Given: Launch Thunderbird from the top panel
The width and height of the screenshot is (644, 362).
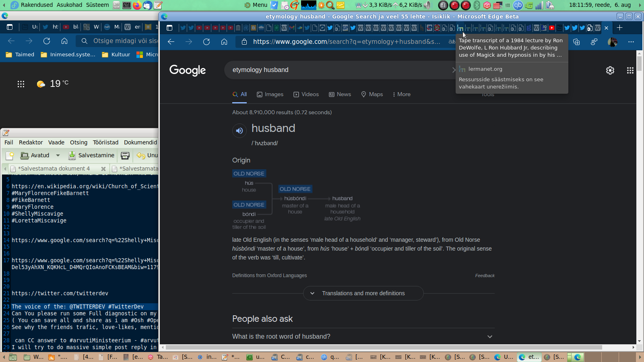Looking at the screenshot, I should tap(148, 5).
